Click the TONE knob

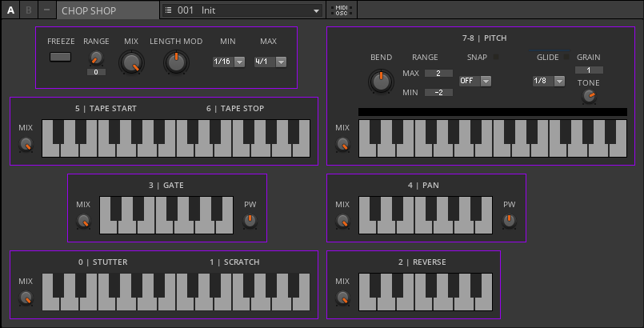pyautogui.click(x=589, y=97)
